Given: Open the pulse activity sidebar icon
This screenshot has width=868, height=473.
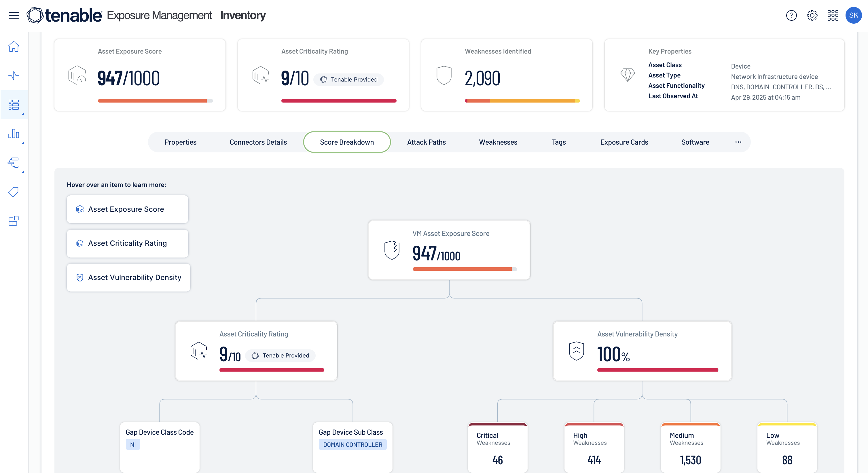Looking at the screenshot, I should pos(14,75).
